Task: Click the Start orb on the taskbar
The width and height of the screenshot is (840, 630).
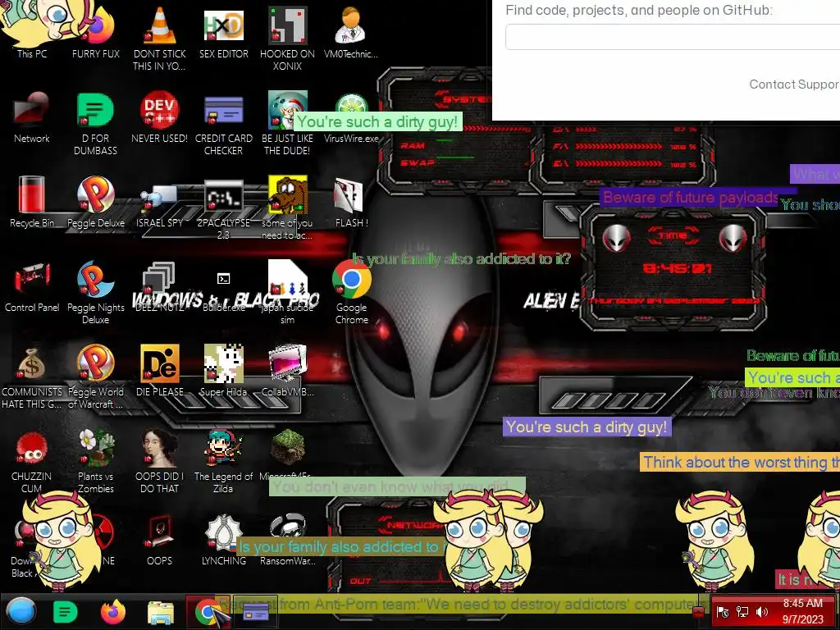Action: [x=21, y=611]
